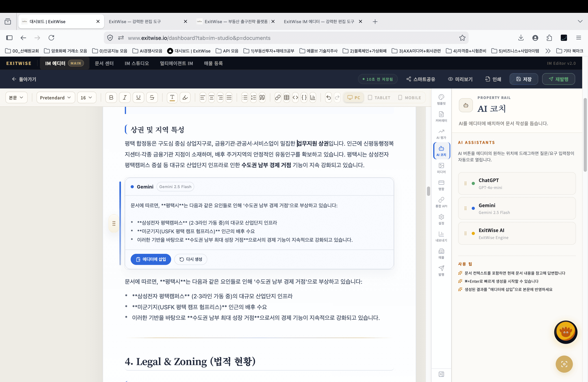The image size is (588, 382).
Task: Open the Pretendard font family dropdown
Action: coord(55,97)
